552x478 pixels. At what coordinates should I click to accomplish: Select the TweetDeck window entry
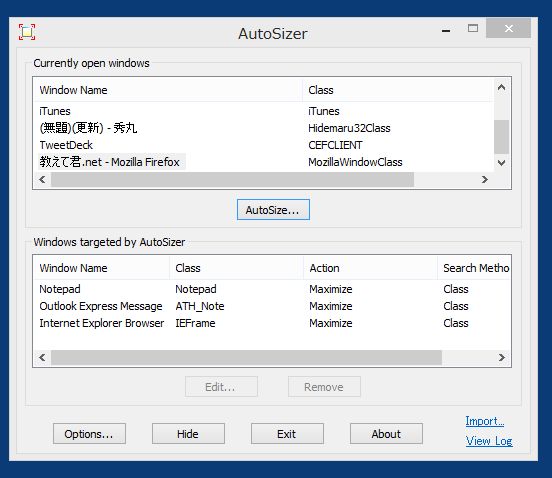coord(264,145)
